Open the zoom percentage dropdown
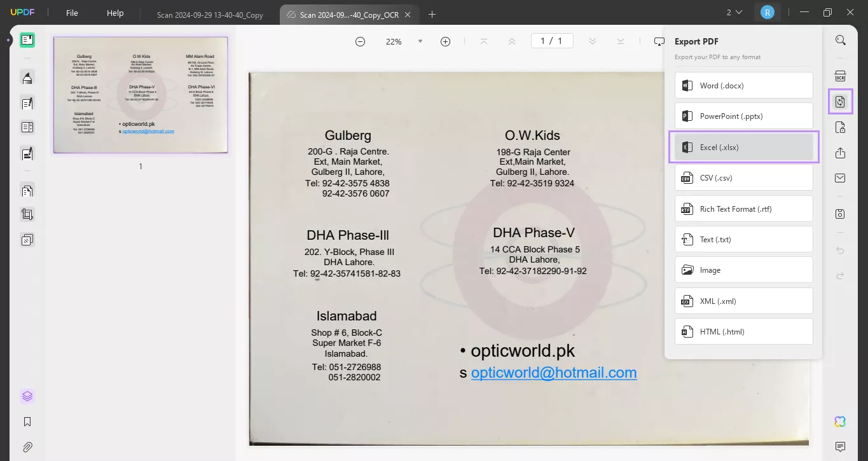 [x=419, y=41]
